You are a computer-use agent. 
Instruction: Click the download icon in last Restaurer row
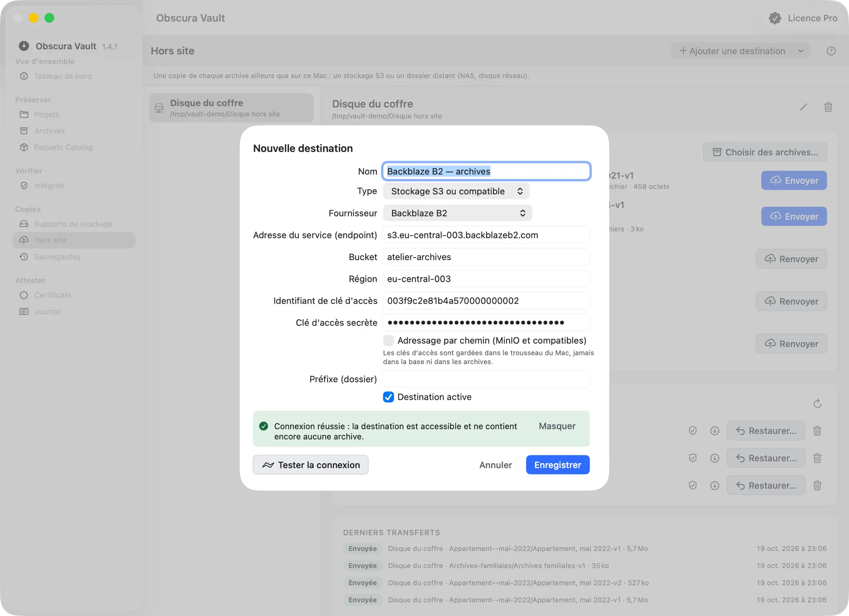pos(714,485)
